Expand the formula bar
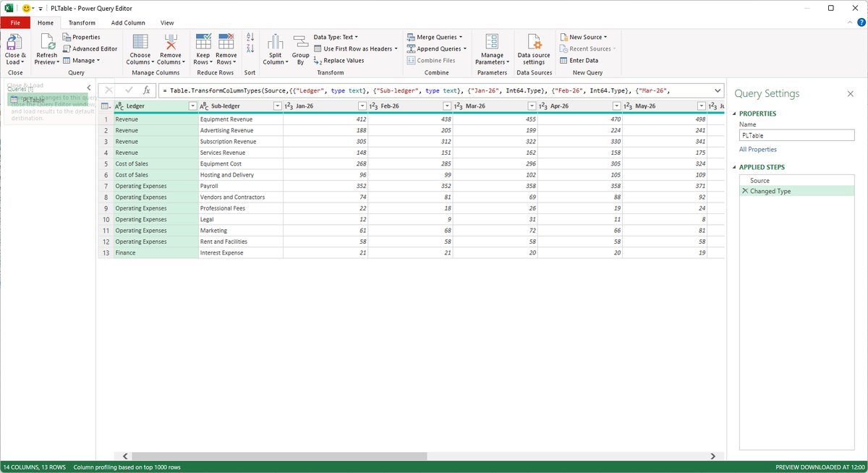This screenshot has width=868, height=473. [x=717, y=90]
